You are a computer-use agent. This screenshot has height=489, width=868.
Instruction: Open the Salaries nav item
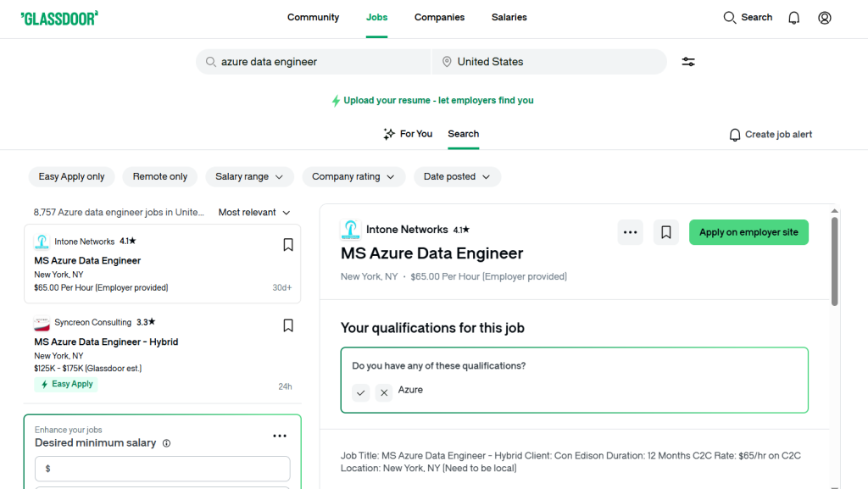click(509, 18)
